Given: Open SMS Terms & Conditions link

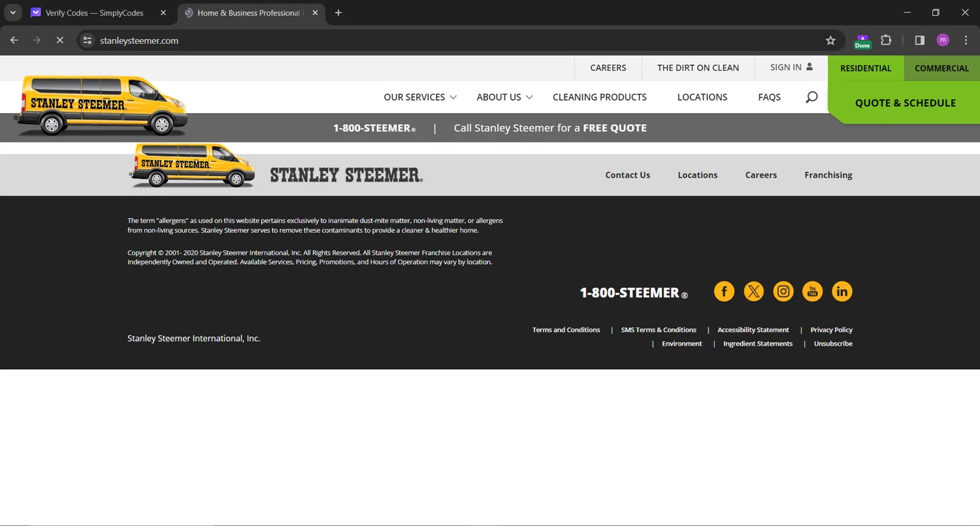Looking at the screenshot, I should [659, 330].
